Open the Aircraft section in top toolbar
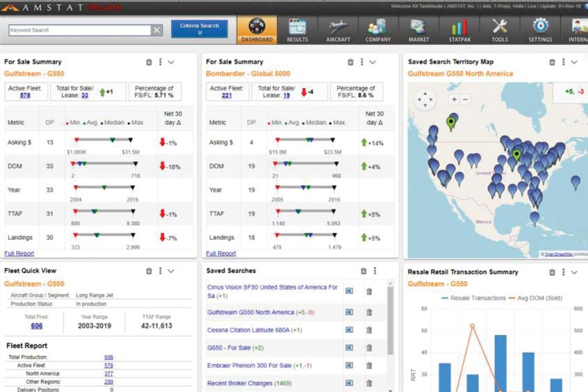This screenshot has height=392, width=588. pos(338,30)
